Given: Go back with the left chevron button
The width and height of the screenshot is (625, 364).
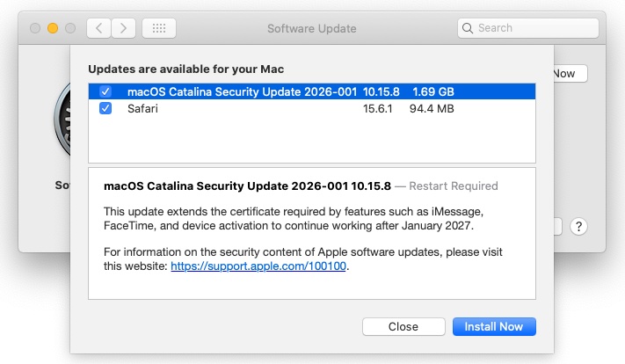Looking at the screenshot, I should [98, 28].
